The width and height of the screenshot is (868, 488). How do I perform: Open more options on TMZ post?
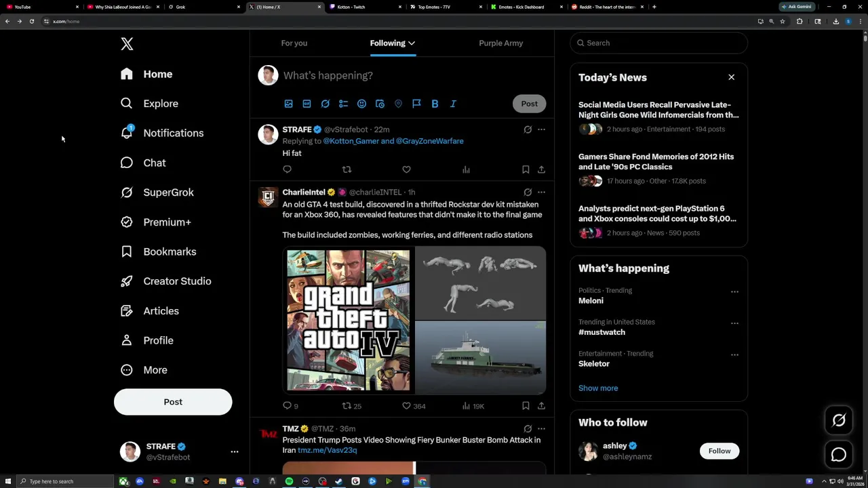pos(541,429)
